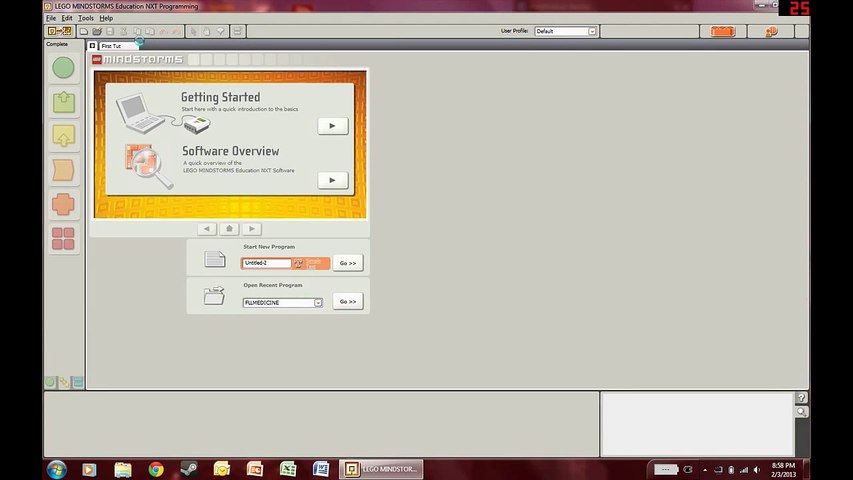Click the Create My Block toolbar icon

pyautogui.click(x=238, y=32)
